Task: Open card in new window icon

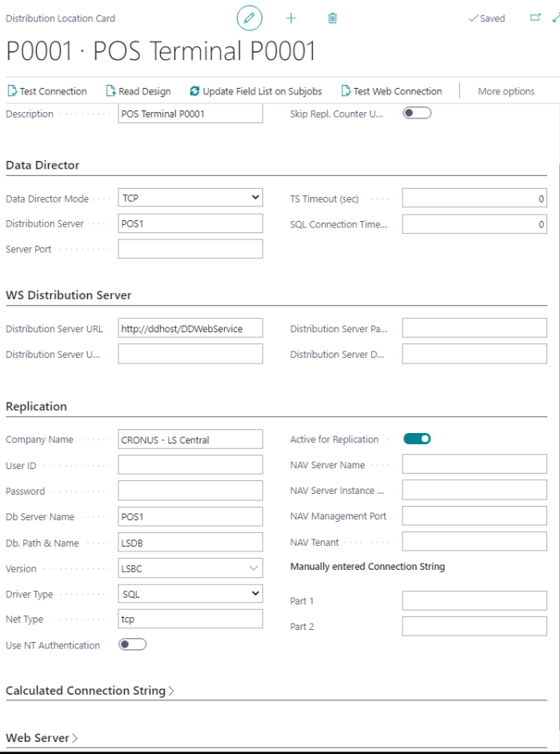Action: click(x=535, y=18)
